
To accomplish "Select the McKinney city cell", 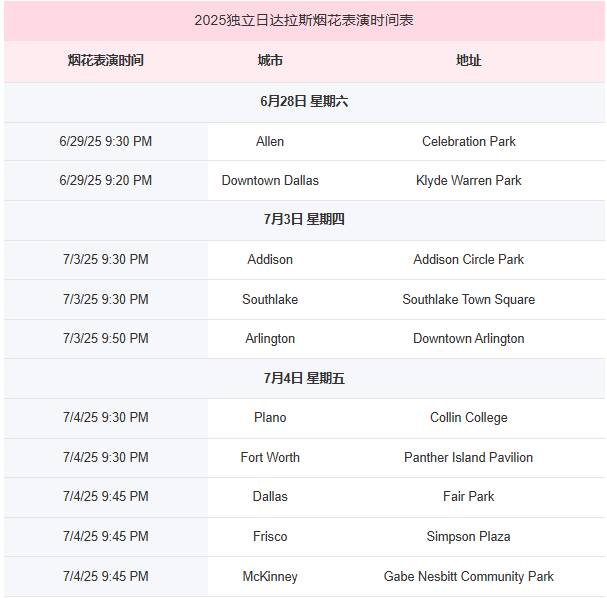I will point(270,576).
